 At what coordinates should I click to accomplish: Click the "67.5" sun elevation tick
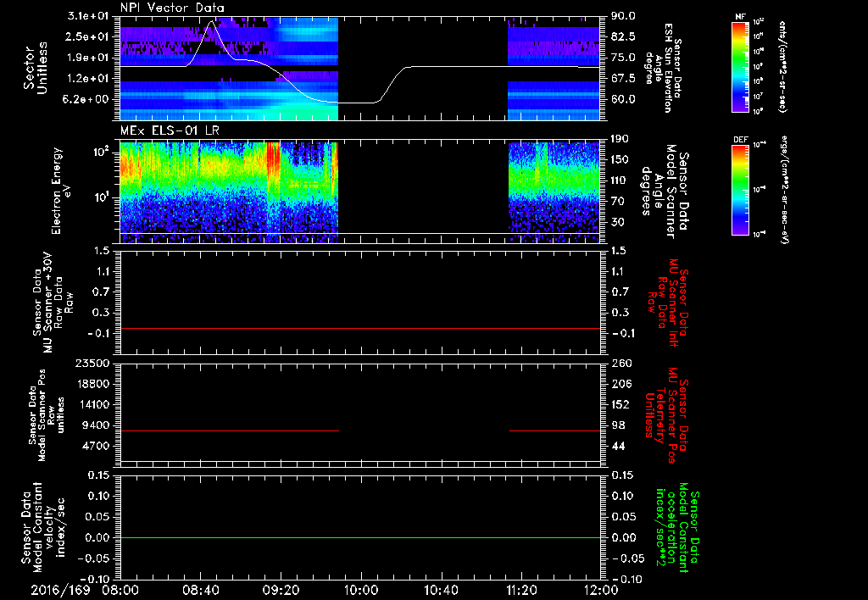(x=623, y=79)
